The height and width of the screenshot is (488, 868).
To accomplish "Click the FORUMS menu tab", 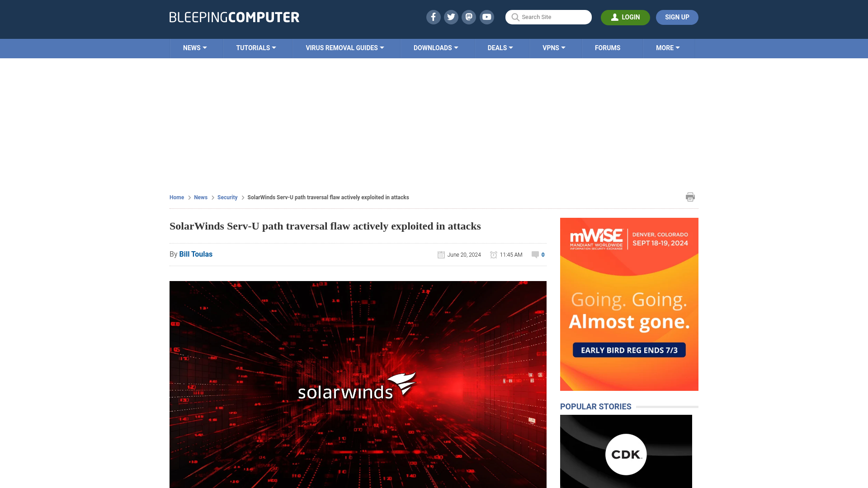I will [x=608, y=47].
